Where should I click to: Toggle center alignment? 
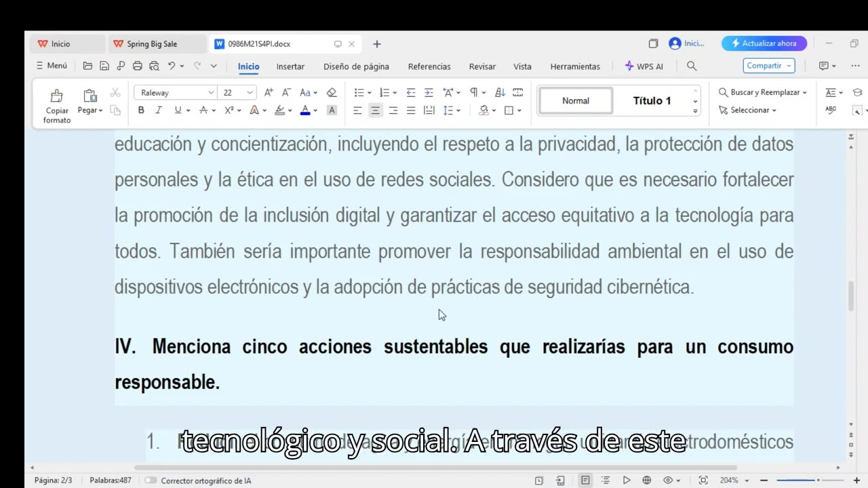(375, 110)
